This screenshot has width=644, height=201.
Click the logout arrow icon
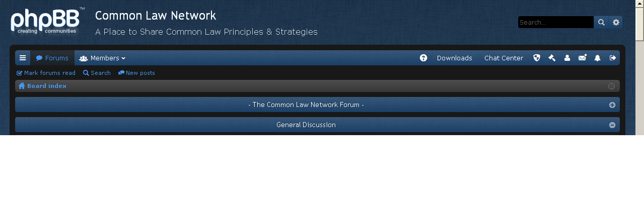612,58
